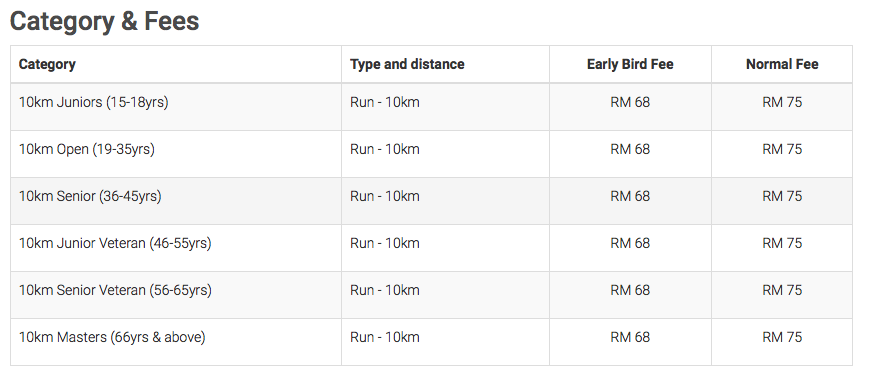Image resolution: width=874 pixels, height=392 pixels.
Task: Click the RM 75 normal fee for Juniors
Action: [x=782, y=103]
